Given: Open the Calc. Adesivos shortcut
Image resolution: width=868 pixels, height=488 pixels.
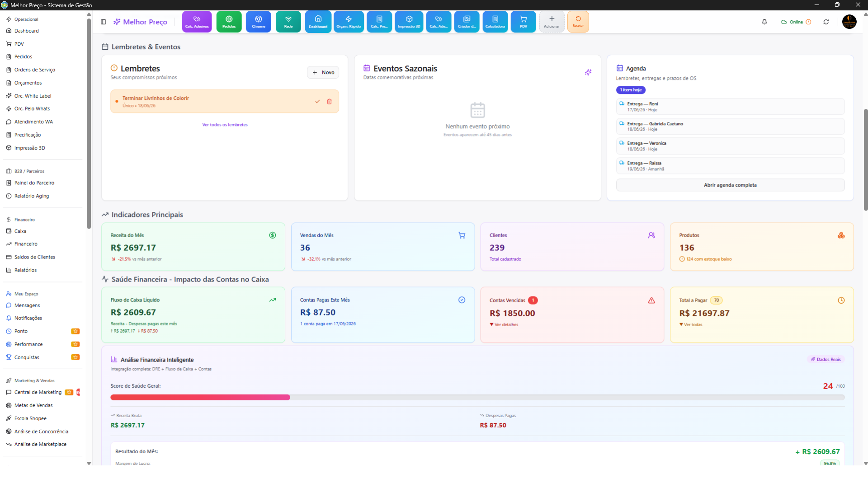Looking at the screenshot, I should [x=197, y=22].
